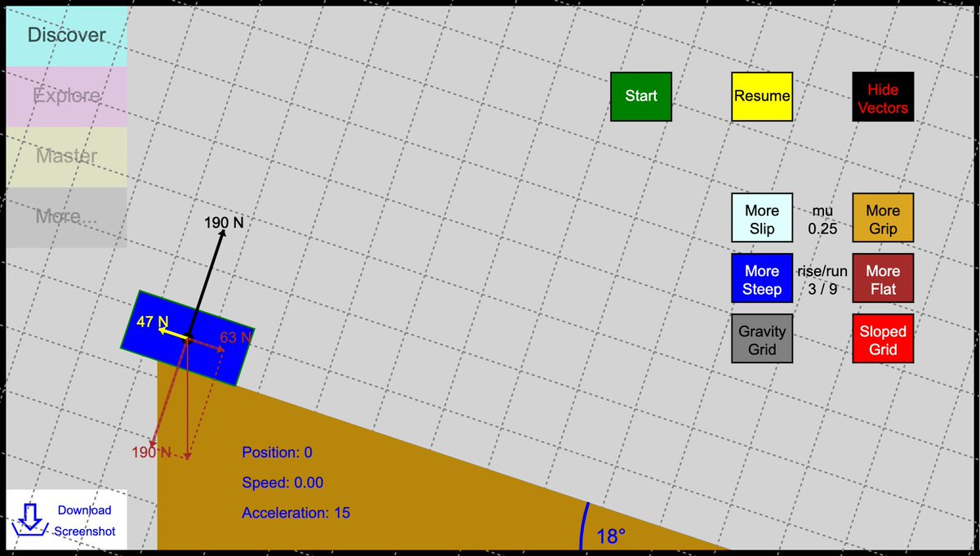Make the incline More Flat
The image size is (980, 556).
(883, 278)
